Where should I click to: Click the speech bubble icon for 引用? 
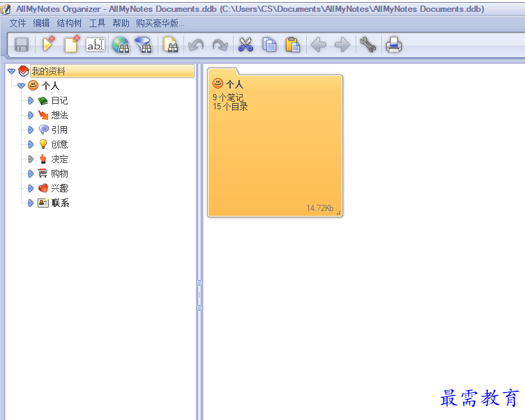tap(43, 130)
